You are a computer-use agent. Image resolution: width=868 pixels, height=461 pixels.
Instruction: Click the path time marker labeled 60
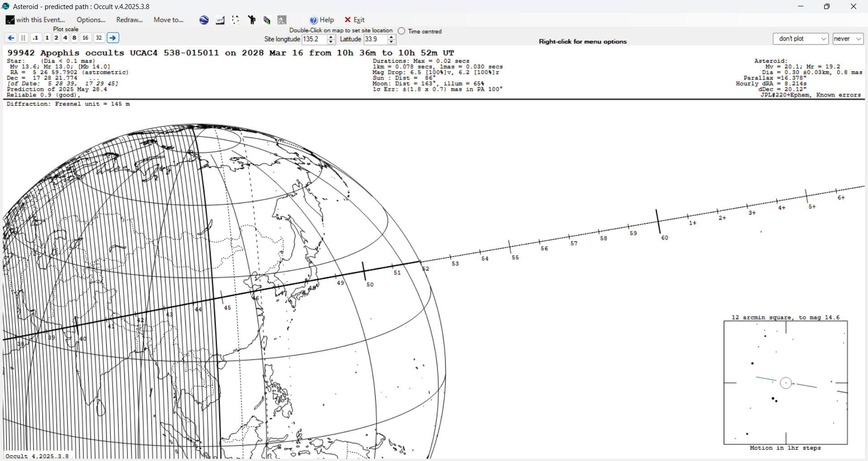pos(665,238)
